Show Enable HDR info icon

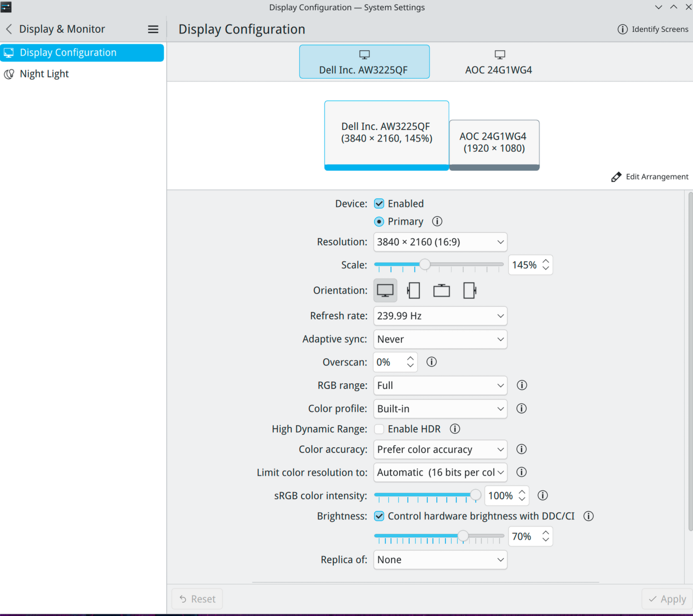pyautogui.click(x=455, y=429)
